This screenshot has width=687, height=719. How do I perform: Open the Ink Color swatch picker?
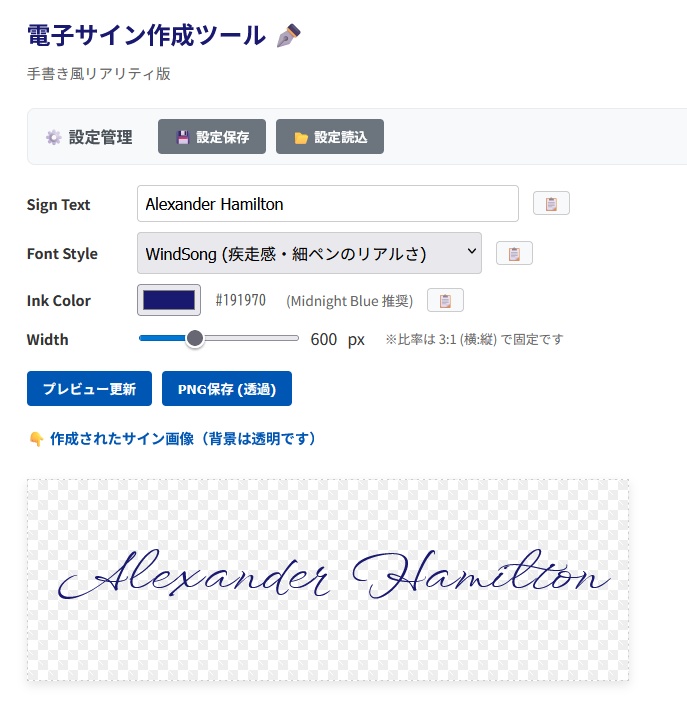pos(169,300)
